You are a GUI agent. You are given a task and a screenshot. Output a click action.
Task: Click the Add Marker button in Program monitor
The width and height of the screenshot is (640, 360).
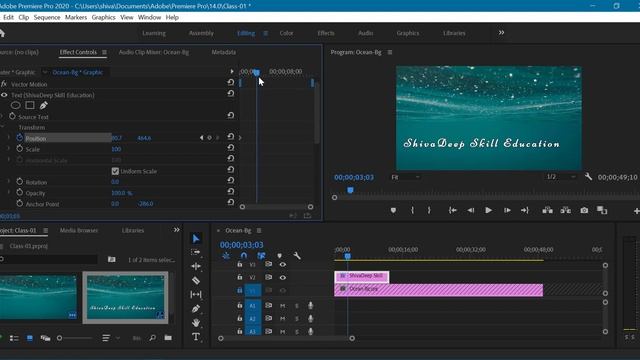click(x=393, y=211)
